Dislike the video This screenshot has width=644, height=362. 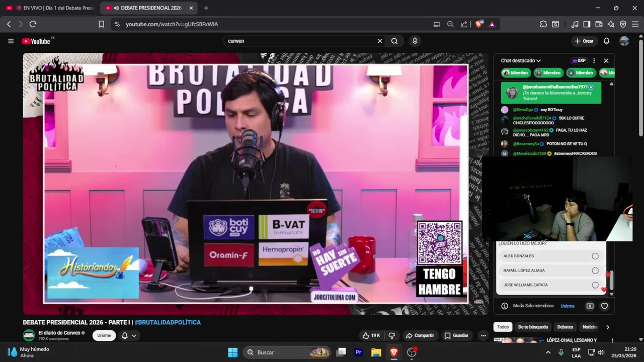pos(392,335)
